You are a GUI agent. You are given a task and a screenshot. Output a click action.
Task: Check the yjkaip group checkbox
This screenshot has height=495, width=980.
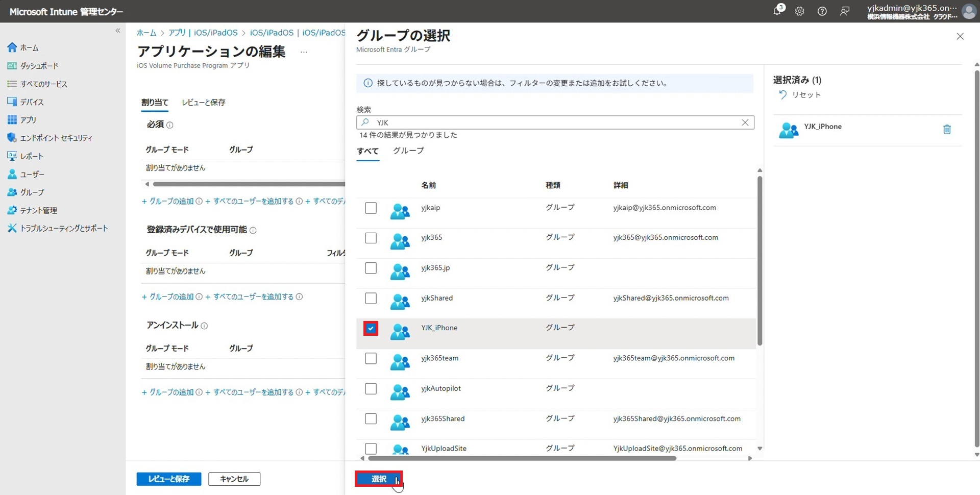click(x=371, y=208)
